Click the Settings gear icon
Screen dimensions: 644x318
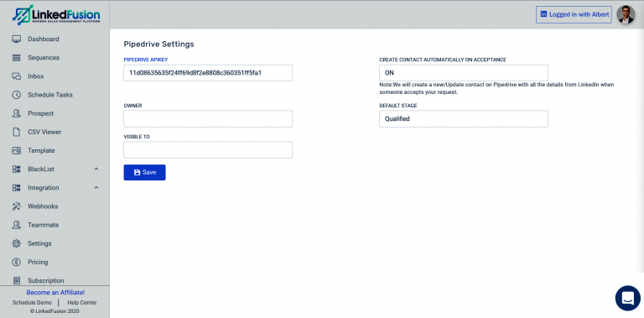[17, 243]
